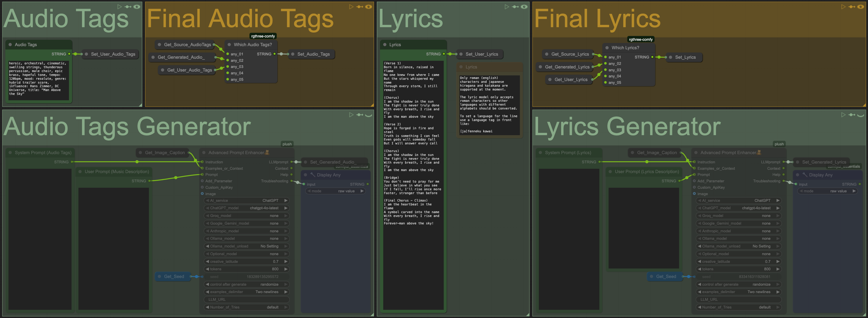The width and height of the screenshot is (868, 318).
Task: Queue the Audio Tags group via its play icon
Action: click(120, 6)
